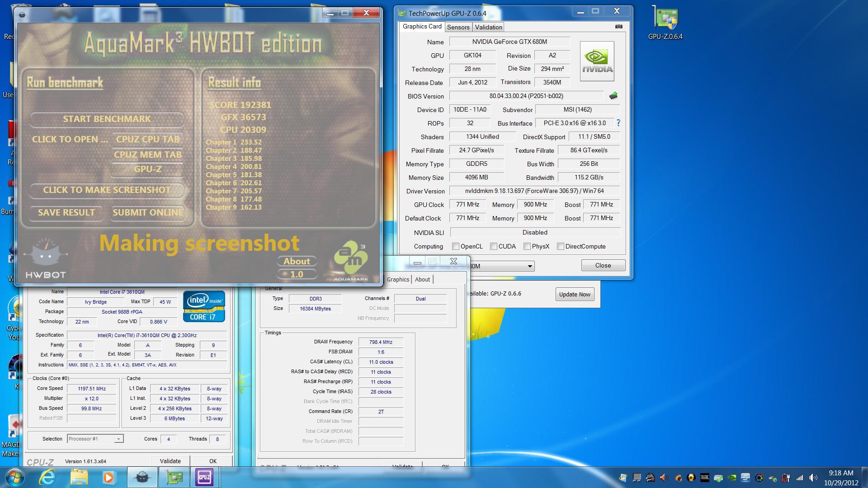
Task: Open Windows Explorer folder in taskbar
Action: (79, 477)
